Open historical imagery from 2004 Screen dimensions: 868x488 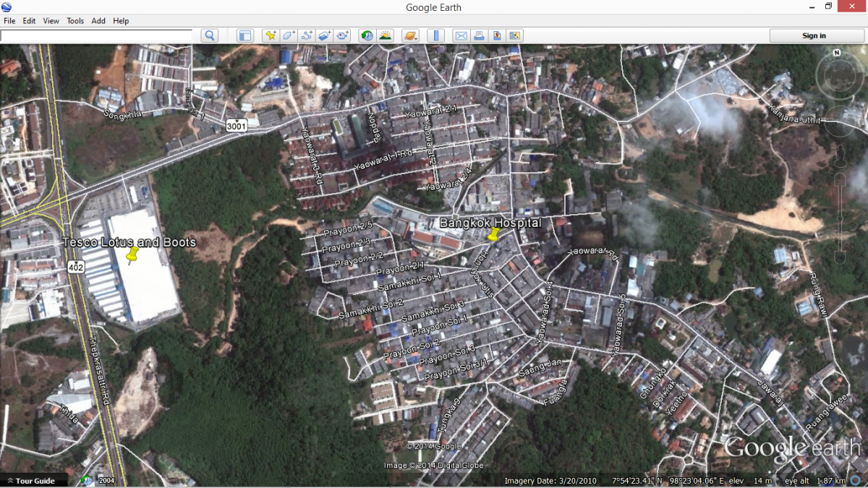pyautogui.click(x=106, y=481)
